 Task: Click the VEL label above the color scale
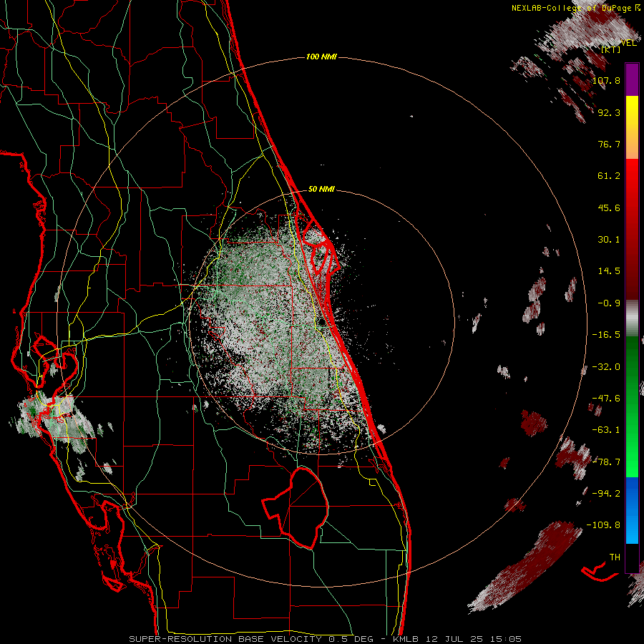point(629,43)
